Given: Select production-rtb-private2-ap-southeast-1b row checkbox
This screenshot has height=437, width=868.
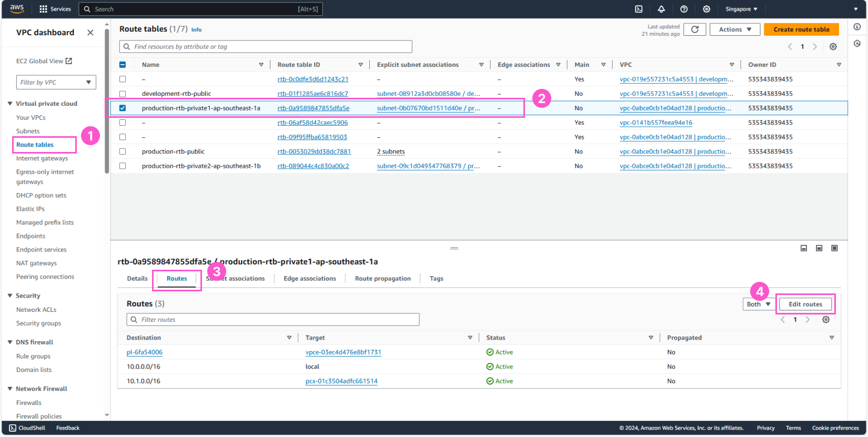Looking at the screenshot, I should pyautogui.click(x=123, y=166).
